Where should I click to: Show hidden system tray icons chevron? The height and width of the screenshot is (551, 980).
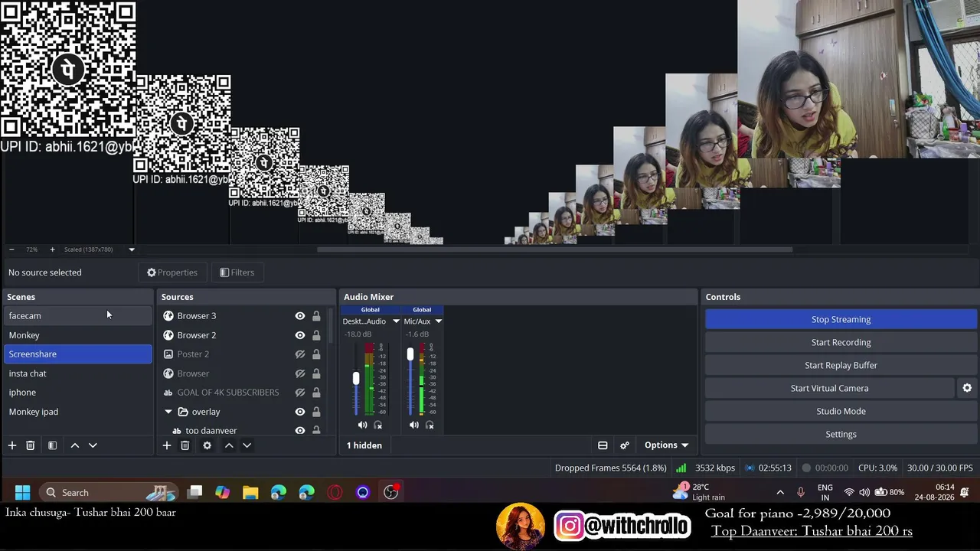pyautogui.click(x=780, y=492)
